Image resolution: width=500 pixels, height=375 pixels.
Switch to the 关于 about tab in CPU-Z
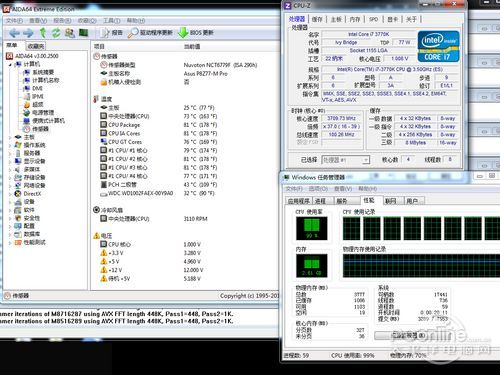(412, 19)
